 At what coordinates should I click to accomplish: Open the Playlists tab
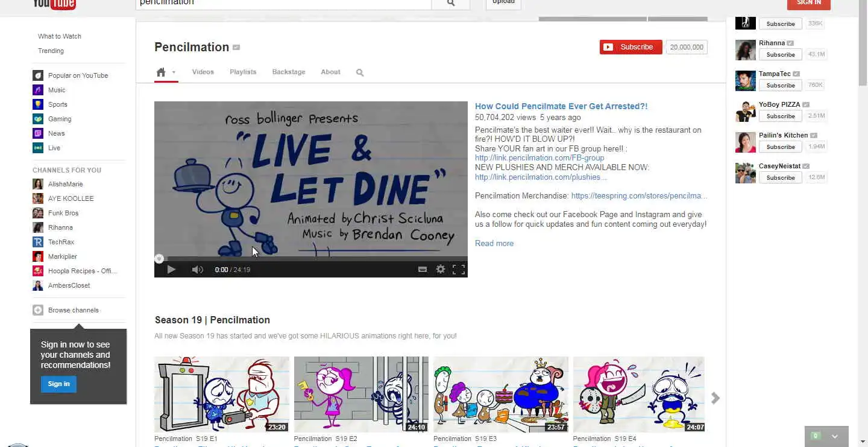click(x=243, y=72)
